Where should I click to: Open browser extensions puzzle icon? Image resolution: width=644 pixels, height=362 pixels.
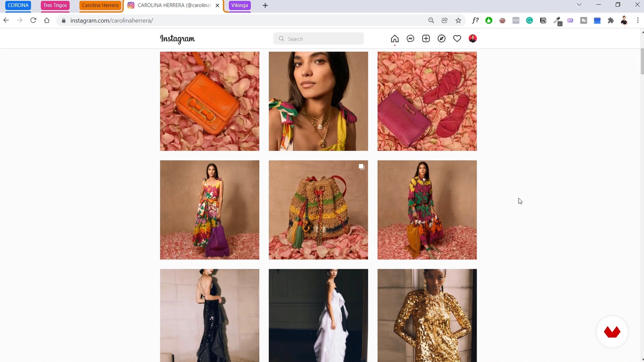point(610,20)
